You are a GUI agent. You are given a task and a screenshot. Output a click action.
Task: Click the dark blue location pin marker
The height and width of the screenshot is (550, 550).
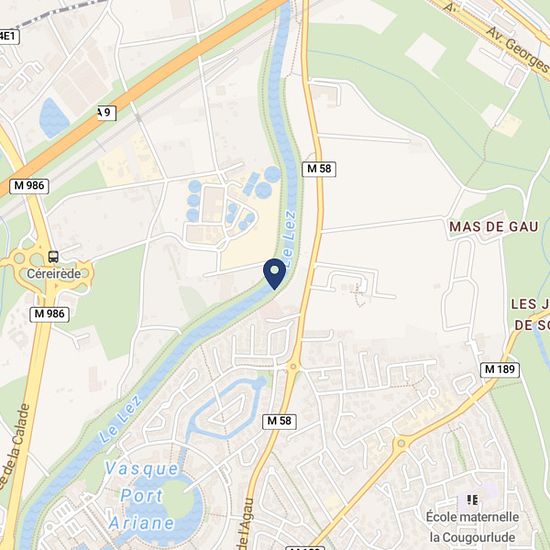[275, 274]
